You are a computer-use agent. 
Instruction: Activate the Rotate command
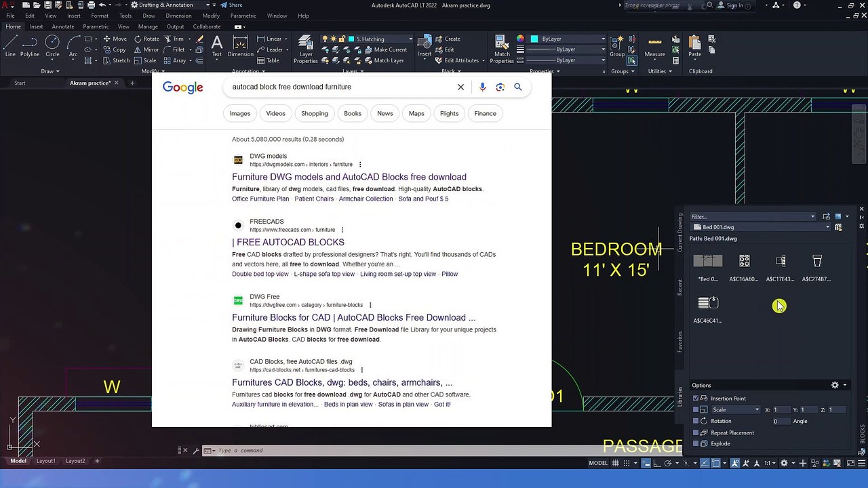(x=146, y=39)
